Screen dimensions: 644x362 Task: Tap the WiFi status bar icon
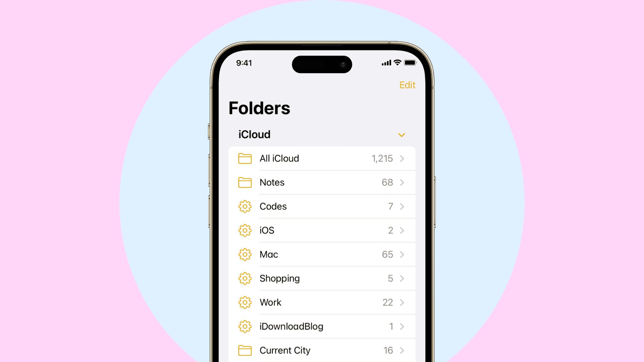tap(397, 62)
